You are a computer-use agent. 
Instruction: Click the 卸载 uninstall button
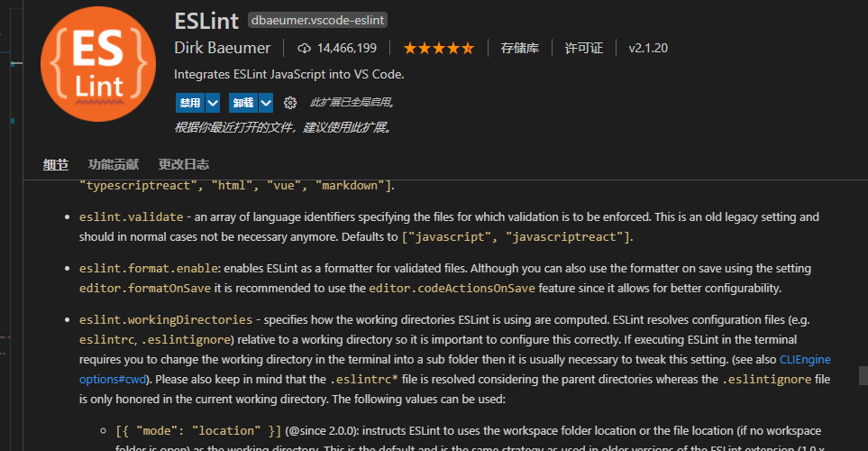(244, 103)
